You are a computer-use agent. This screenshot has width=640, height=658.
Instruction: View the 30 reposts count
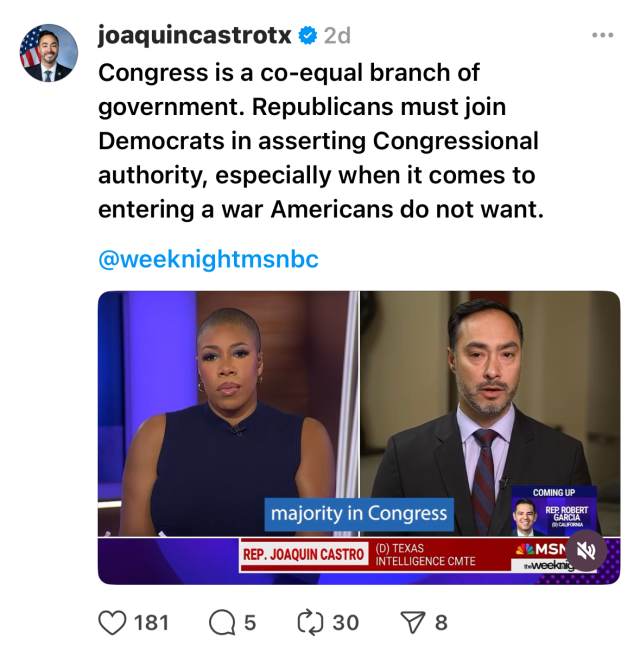coord(346,622)
